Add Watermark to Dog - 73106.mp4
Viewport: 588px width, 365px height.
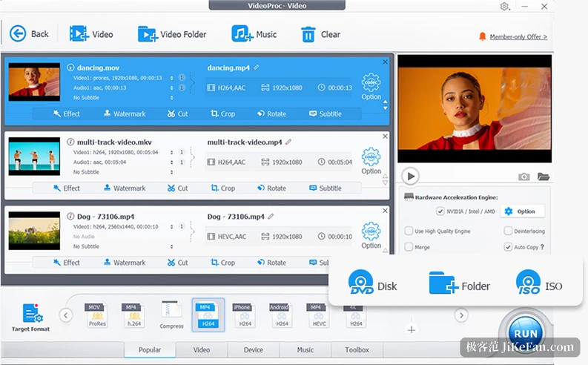pos(125,263)
